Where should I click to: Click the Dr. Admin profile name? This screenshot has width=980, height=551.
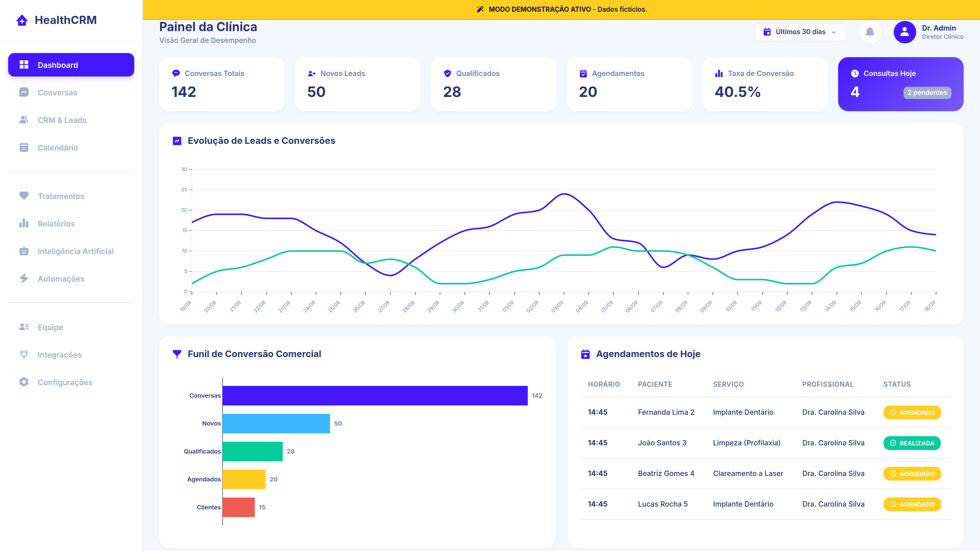pyautogui.click(x=939, y=28)
